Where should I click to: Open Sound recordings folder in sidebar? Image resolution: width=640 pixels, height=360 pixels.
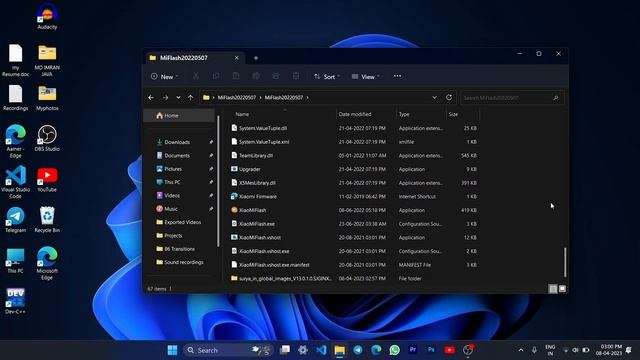[x=184, y=262]
